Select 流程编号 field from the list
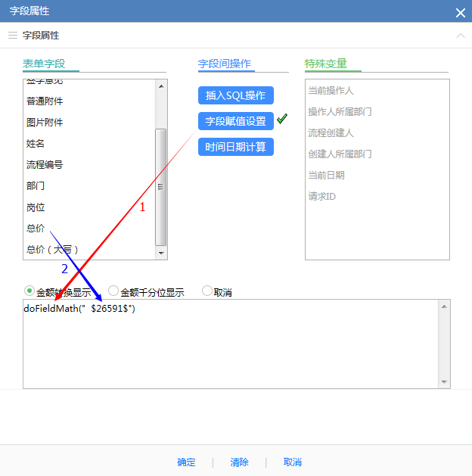Viewport: 472px width, 476px height. (45, 164)
